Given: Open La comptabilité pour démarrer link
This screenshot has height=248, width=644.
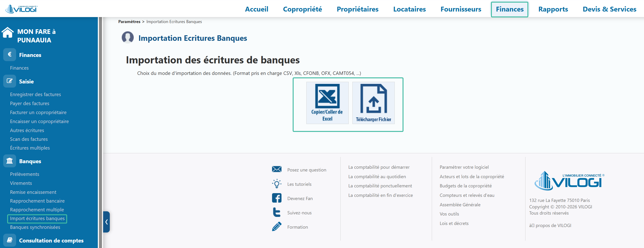Looking at the screenshot, I should point(379,167).
